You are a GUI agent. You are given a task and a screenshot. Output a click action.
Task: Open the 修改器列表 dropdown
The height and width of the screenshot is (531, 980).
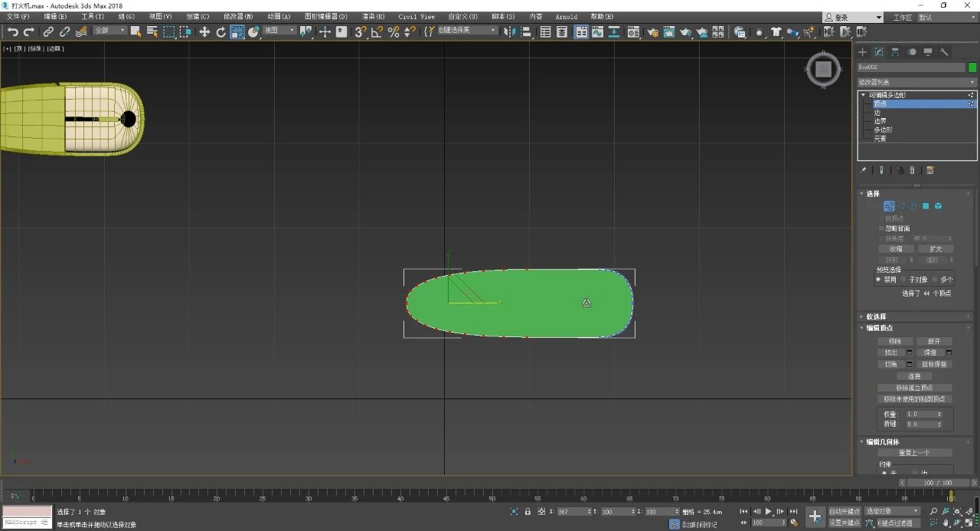tap(916, 82)
